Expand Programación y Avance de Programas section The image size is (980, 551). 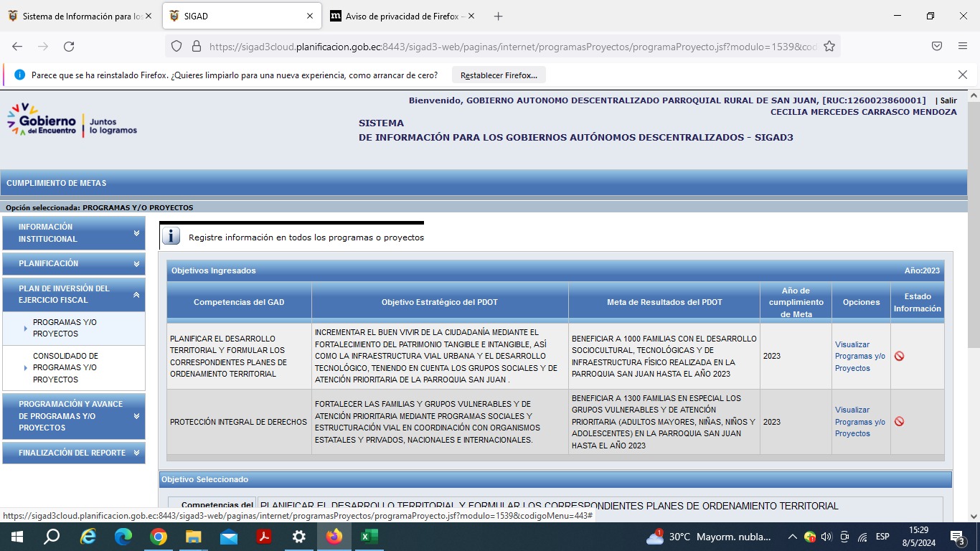74,416
